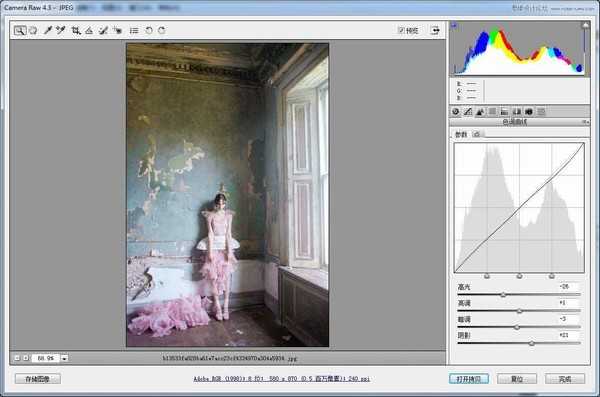
Task: Select the Hand tool
Action: coord(33,31)
